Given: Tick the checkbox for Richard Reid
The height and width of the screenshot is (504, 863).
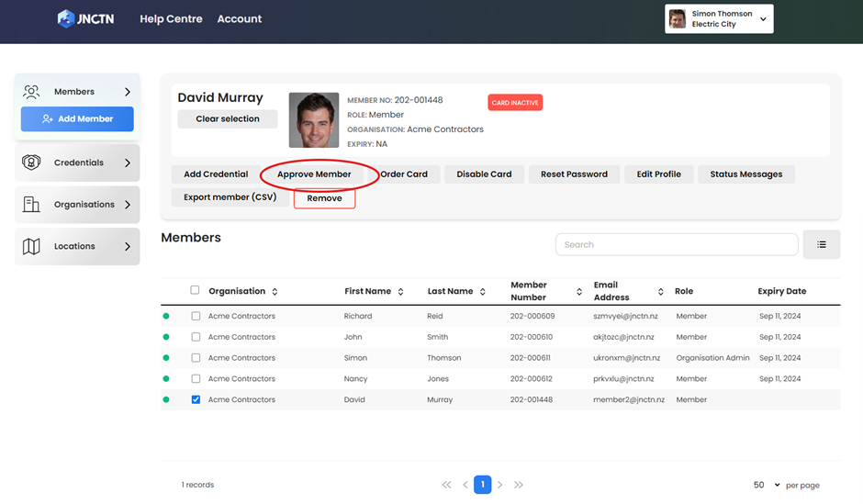Looking at the screenshot, I should pos(196,316).
